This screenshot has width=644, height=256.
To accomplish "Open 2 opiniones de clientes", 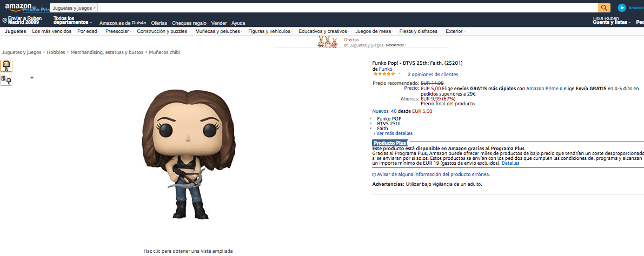I will coord(433,74).
